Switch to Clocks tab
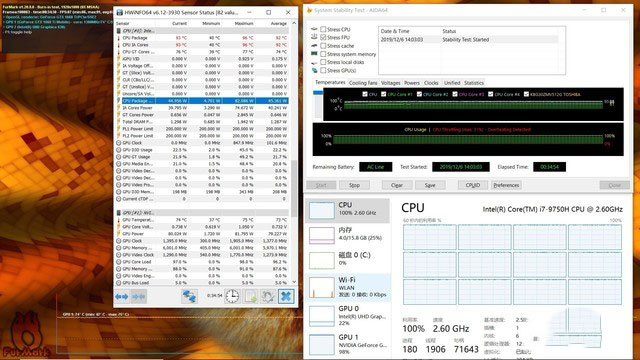 431,83
